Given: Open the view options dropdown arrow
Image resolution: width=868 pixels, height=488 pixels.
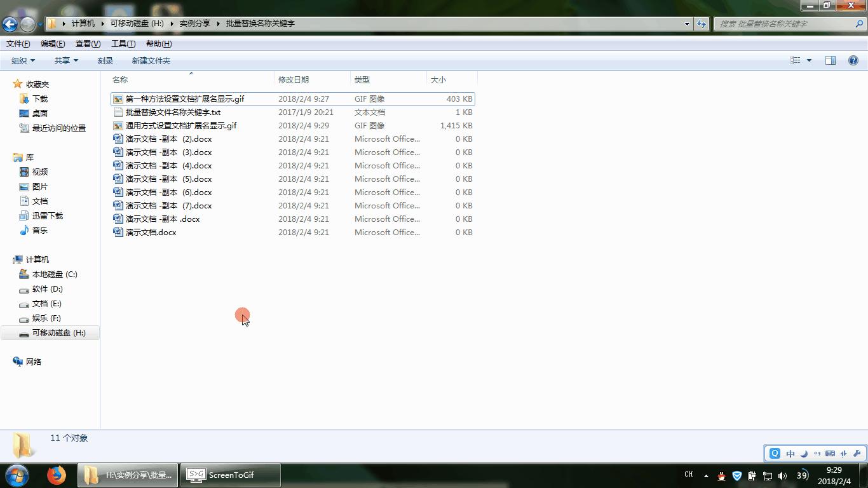Looking at the screenshot, I should pos(809,60).
